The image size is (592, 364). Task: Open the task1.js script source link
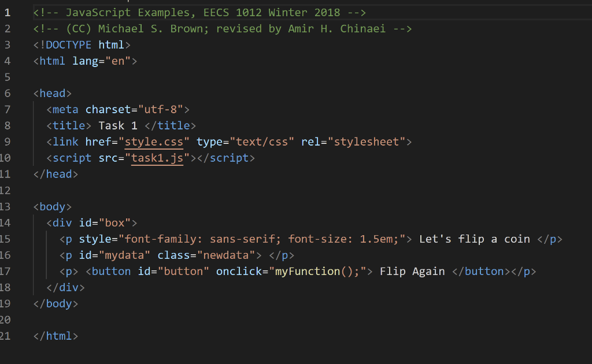(157, 158)
